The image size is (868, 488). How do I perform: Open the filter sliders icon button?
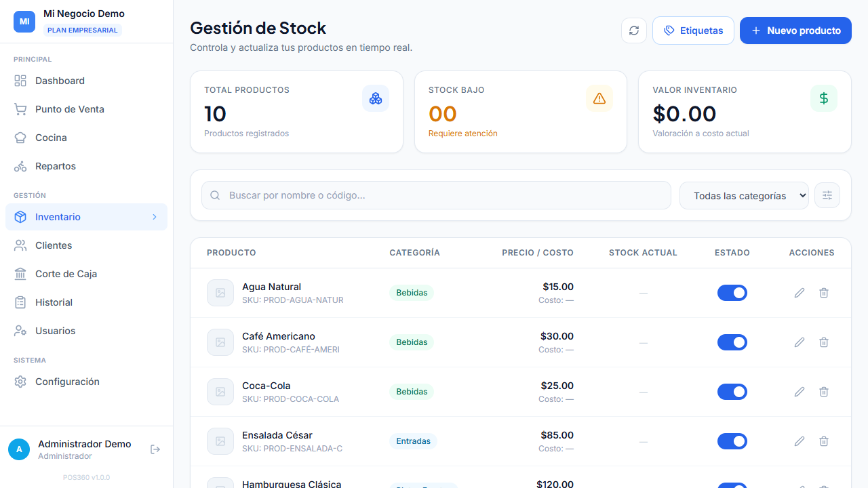coord(827,195)
